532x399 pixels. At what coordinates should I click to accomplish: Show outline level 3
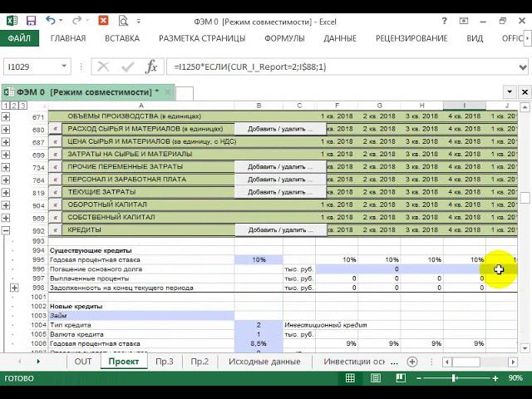click(x=22, y=106)
